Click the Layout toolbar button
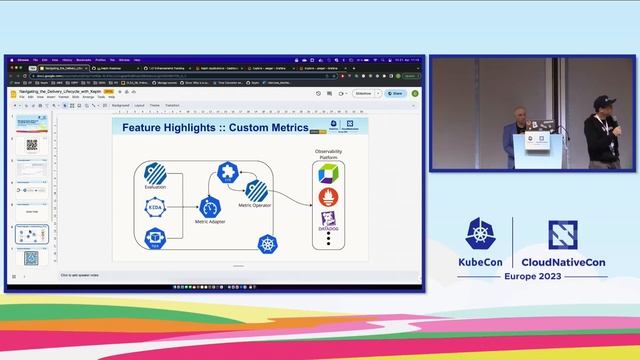 [x=140, y=105]
